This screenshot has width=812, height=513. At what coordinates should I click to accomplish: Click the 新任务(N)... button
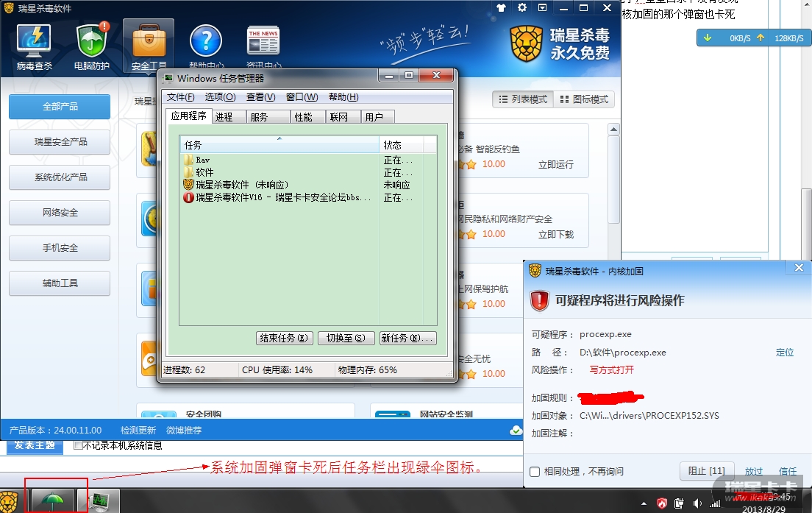coord(407,339)
